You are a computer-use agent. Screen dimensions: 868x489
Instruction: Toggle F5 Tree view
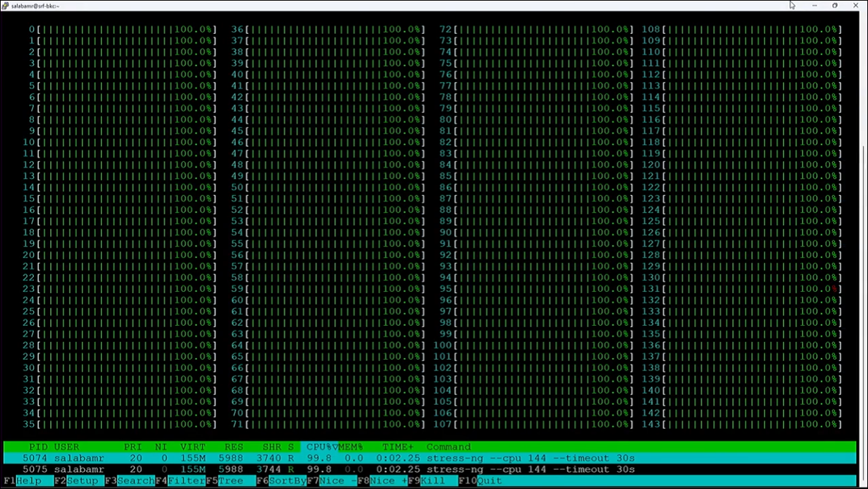click(231, 481)
